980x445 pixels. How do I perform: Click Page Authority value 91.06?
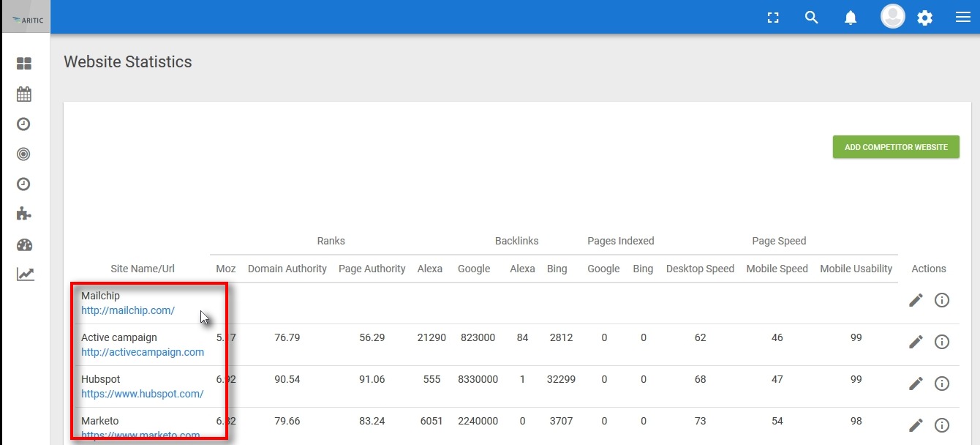click(x=372, y=379)
